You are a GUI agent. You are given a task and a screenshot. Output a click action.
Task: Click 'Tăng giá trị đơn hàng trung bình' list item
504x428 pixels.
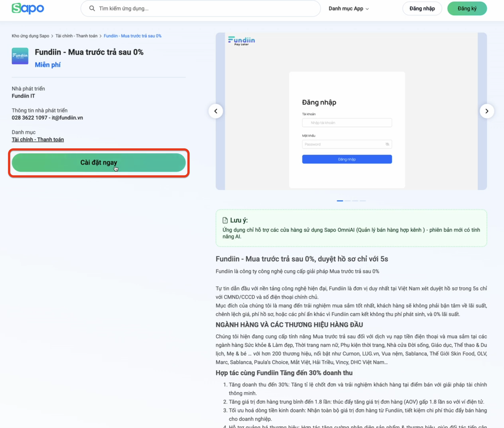pyautogui.click(x=356, y=402)
